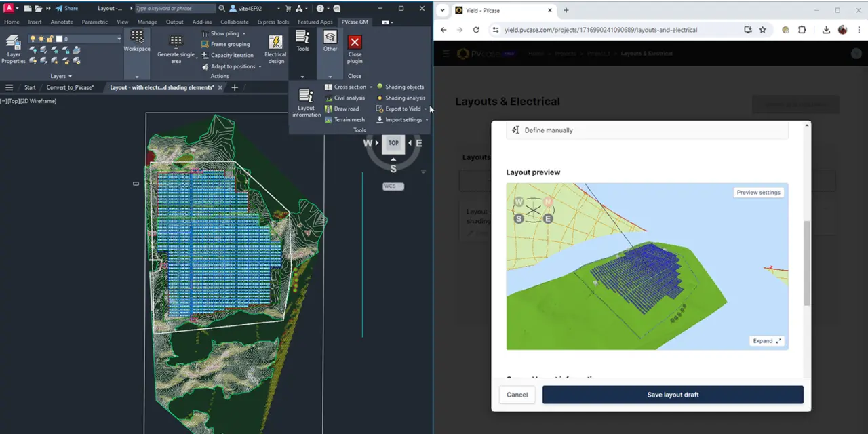The image size is (868, 434).
Task: Click the search magnifier icon in AutoCAD
Action: tap(222, 9)
